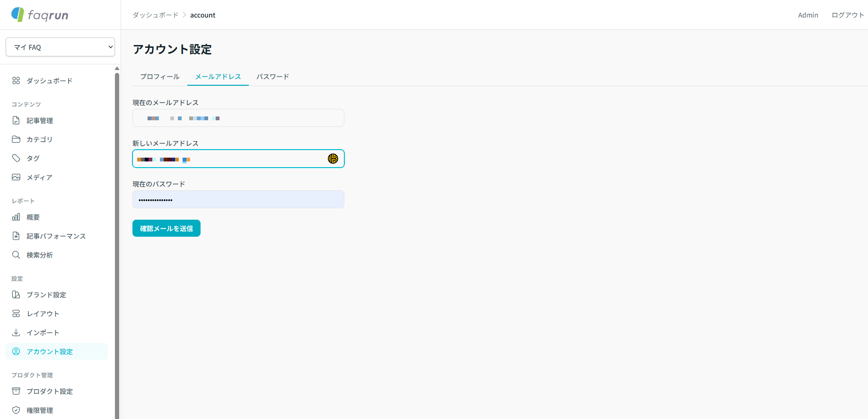Open the タグ menu item
Image resolution: width=868 pixels, height=419 pixels.
(57, 158)
